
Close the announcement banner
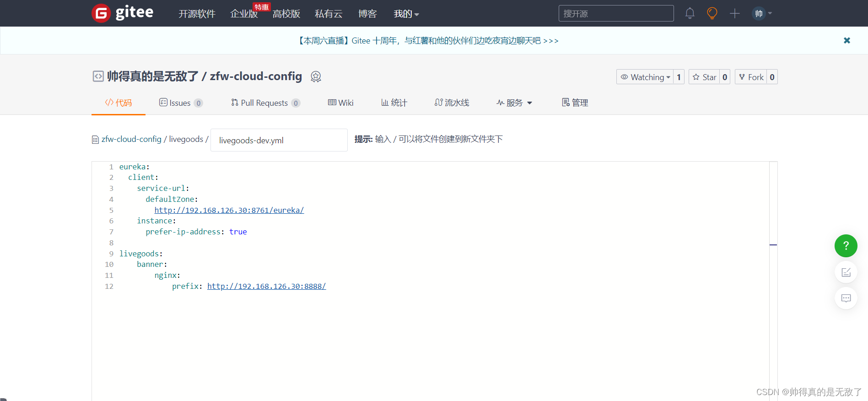coord(847,40)
